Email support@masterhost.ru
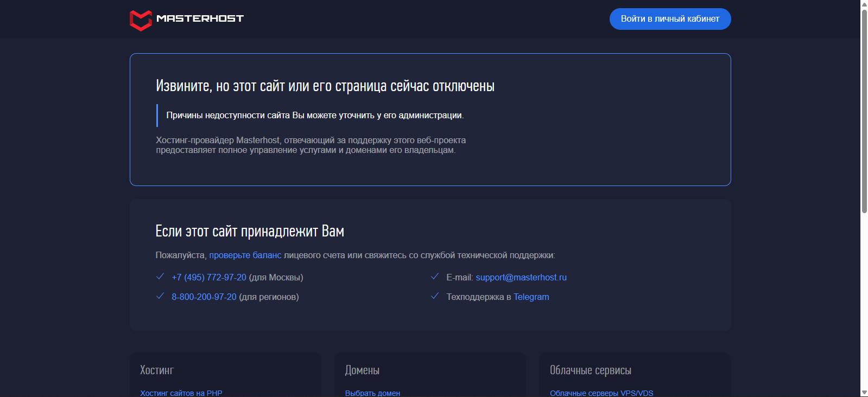This screenshot has width=868, height=397. coord(521,278)
